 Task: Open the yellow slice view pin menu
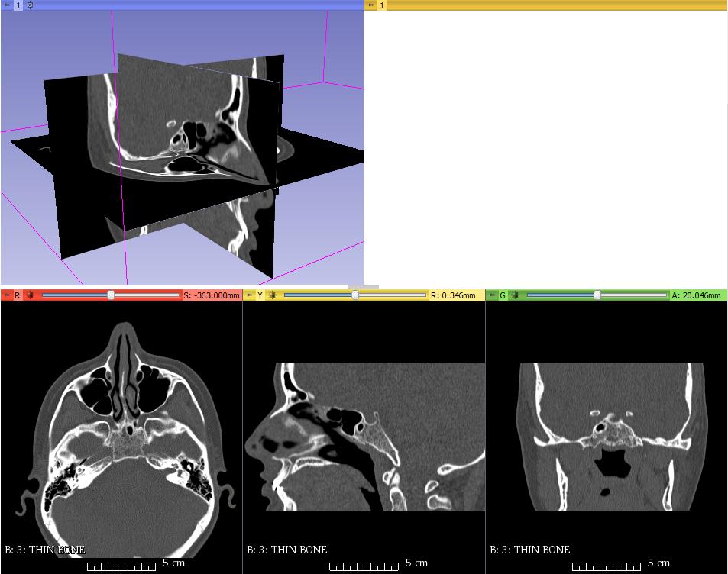[x=249, y=295]
